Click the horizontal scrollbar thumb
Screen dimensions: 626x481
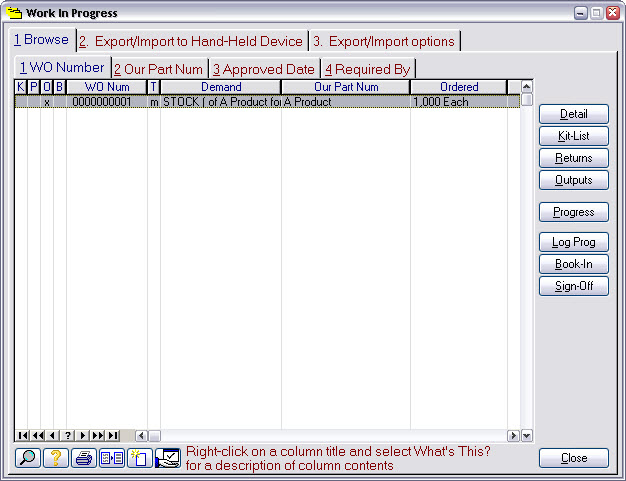(x=154, y=435)
